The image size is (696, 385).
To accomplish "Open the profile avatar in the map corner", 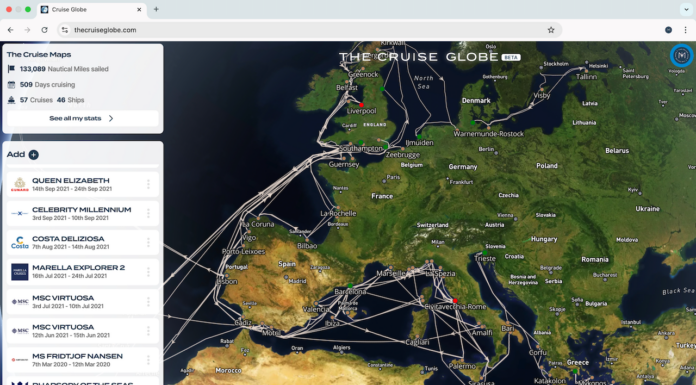I will tap(681, 56).
